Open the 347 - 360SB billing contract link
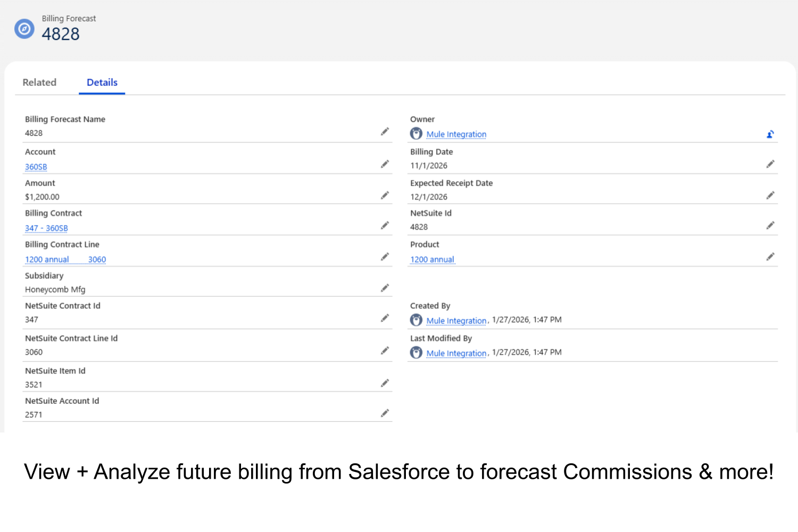 pyautogui.click(x=46, y=228)
